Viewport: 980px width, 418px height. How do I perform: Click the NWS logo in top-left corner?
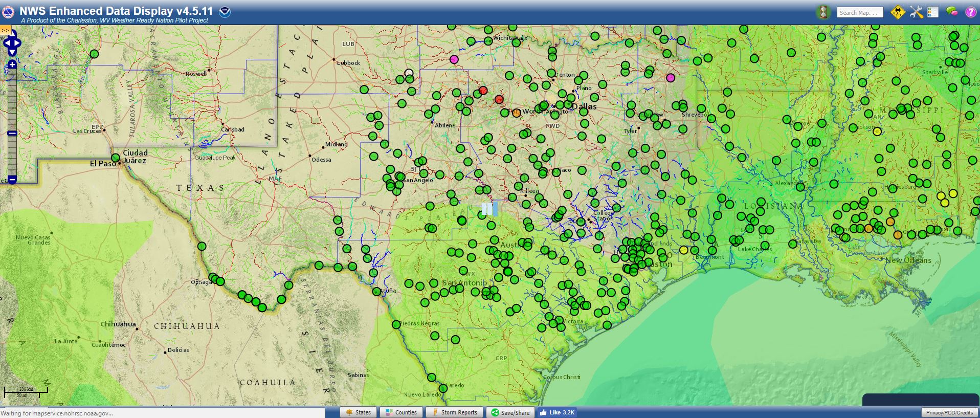(x=8, y=12)
